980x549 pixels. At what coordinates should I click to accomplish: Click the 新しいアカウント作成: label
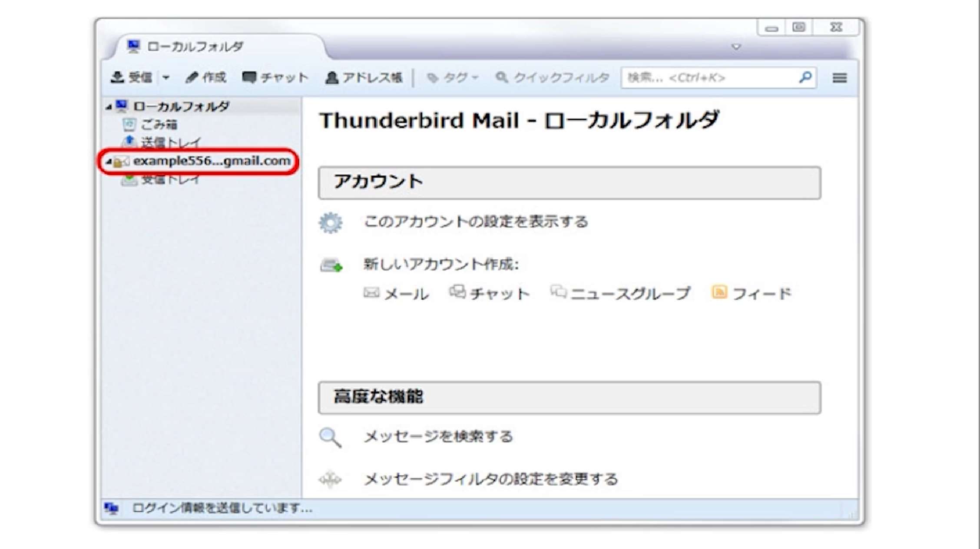coord(441,264)
